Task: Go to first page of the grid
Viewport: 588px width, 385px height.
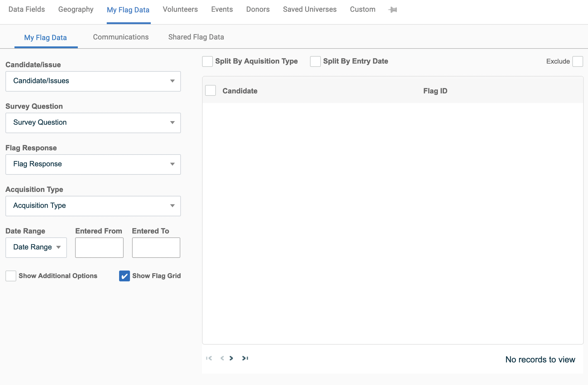Action: tap(209, 358)
